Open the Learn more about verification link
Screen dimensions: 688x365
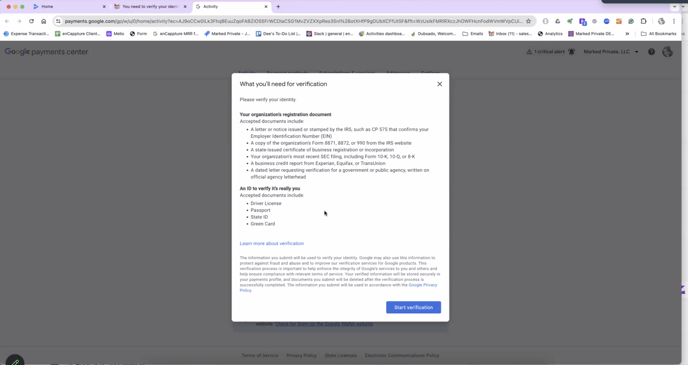coord(272,243)
